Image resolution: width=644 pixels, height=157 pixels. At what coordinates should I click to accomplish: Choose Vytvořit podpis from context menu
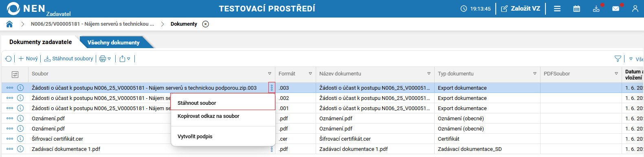coord(223,137)
